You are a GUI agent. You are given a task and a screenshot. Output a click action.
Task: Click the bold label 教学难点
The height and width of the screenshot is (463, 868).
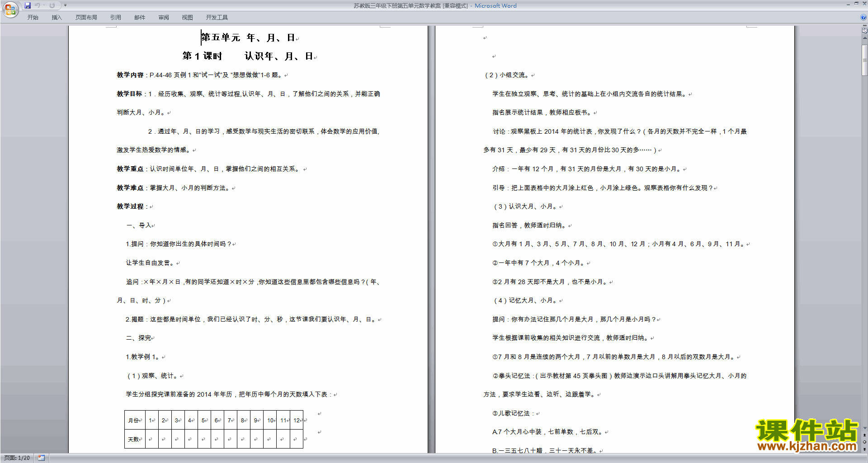(130, 188)
